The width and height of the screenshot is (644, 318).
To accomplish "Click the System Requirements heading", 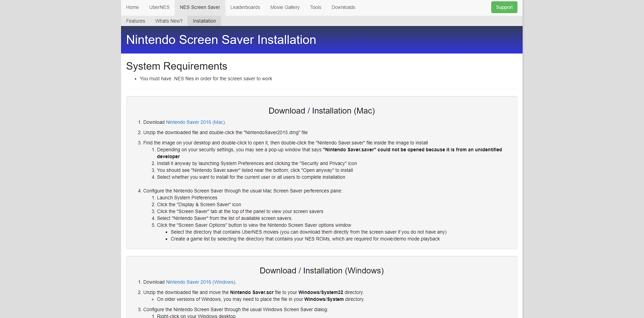I will tap(177, 66).
